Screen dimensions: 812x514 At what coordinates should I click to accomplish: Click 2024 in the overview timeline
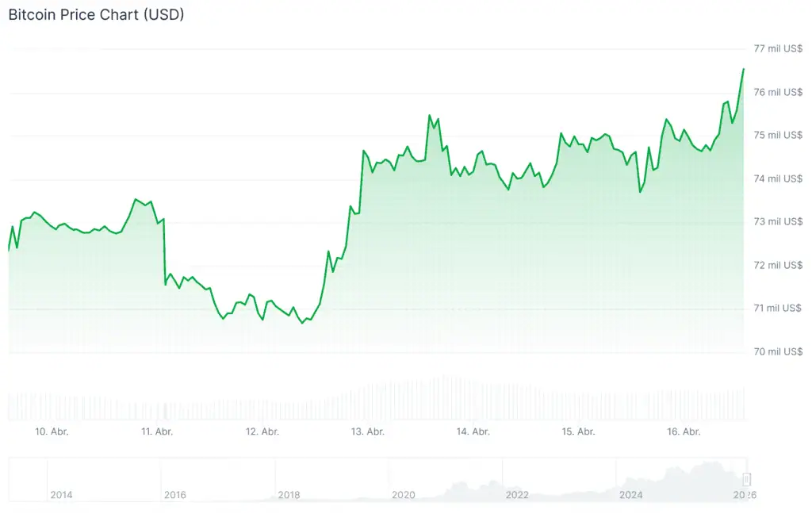(x=631, y=495)
